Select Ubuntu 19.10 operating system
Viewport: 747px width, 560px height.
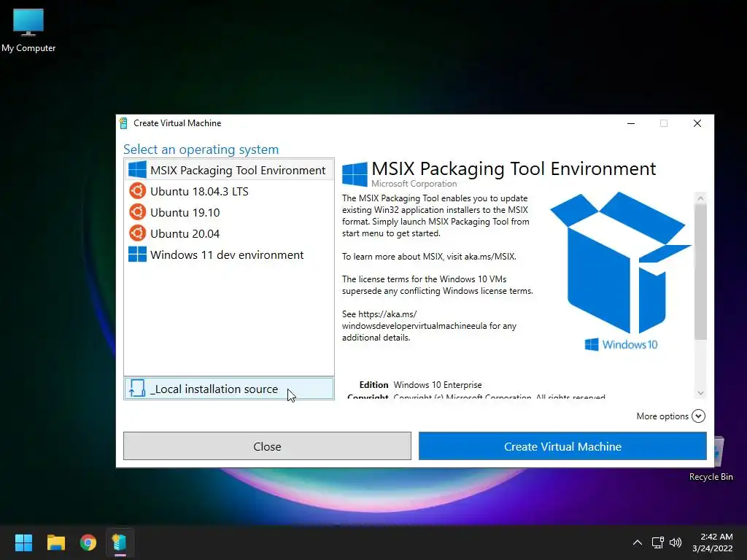click(x=229, y=212)
